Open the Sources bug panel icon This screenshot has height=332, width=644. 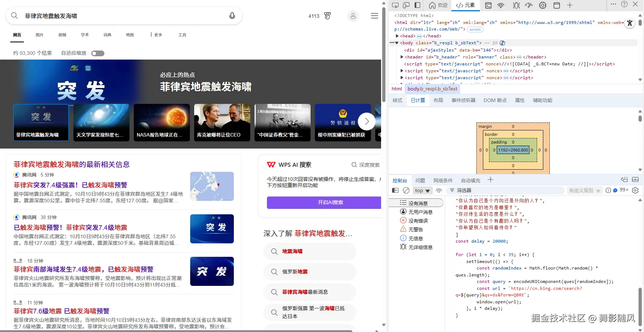(x=516, y=5)
